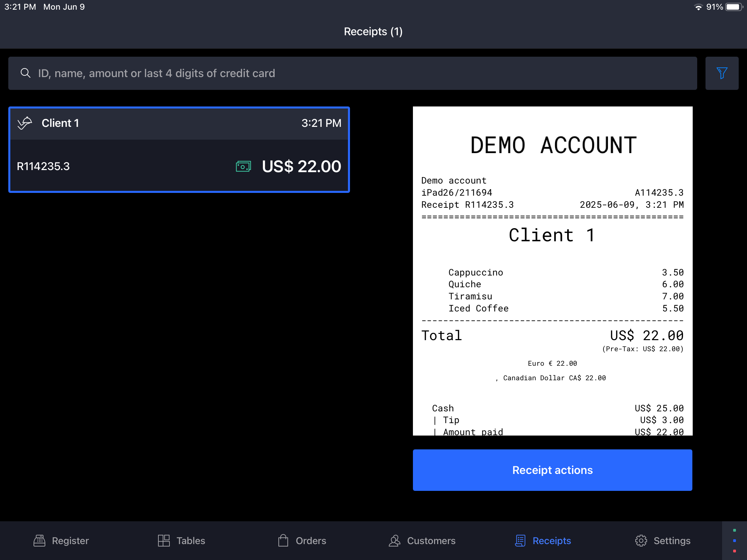Viewport: 747px width, 560px height.
Task: Go to the Settings tab
Action: coord(672,541)
